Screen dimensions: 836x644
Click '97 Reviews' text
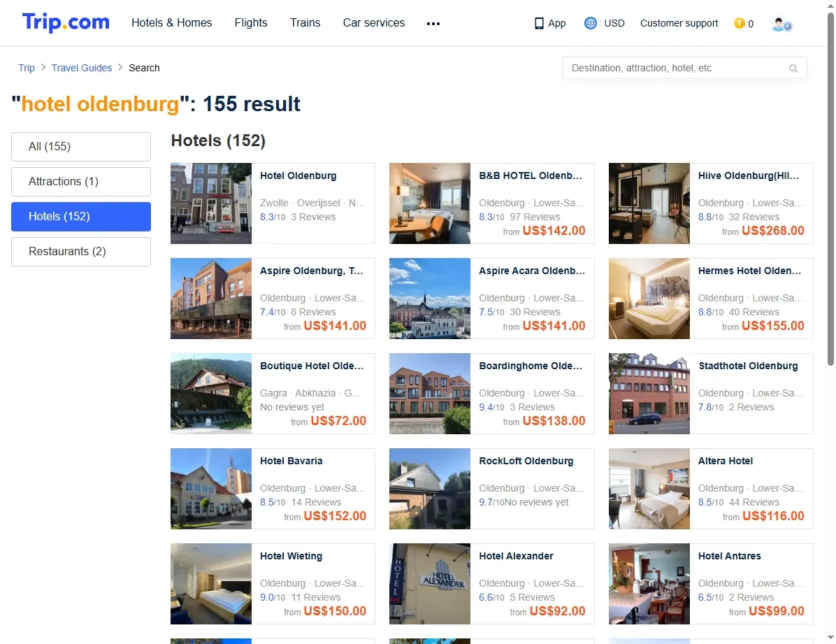(x=535, y=217)
